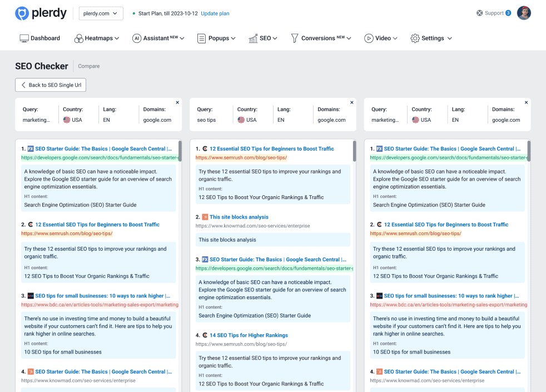The height and width of the screenshot is (392, 546).
Task: Open the 14 SEO Tips for Higher Rankings result
Action: click(249, 335)
